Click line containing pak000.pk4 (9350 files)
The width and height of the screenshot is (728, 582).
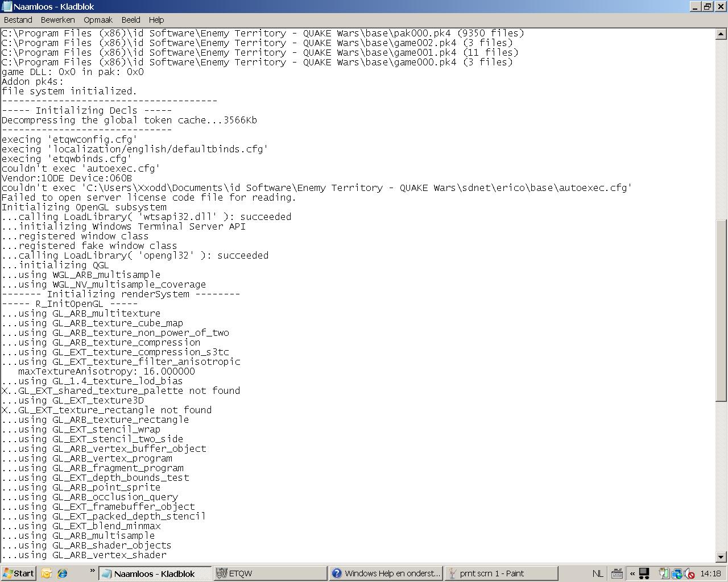[263, 33]
